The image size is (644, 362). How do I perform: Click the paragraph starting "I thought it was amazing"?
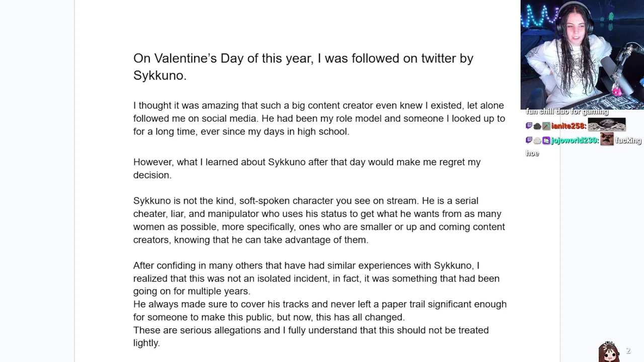click(319, 119)
